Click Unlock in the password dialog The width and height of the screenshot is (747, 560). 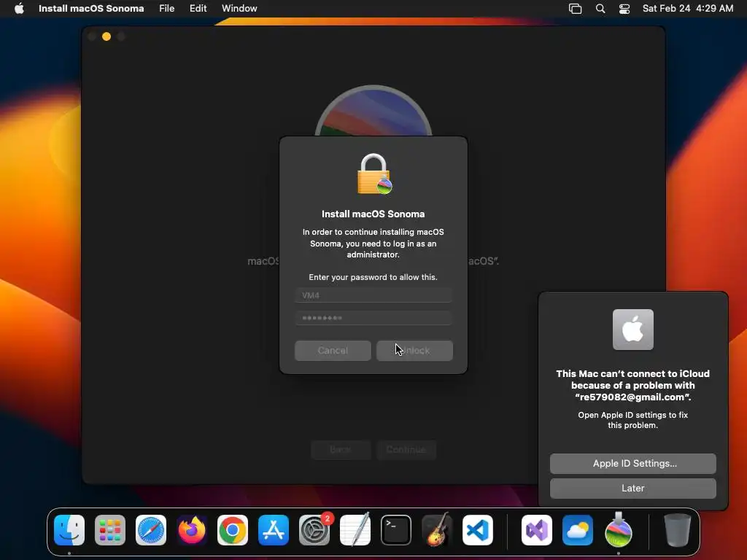pos(414,351)
